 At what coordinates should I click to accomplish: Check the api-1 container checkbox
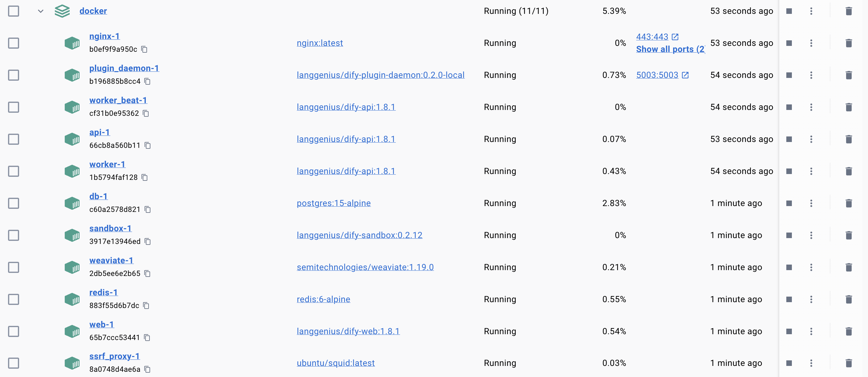pos(14,139)
